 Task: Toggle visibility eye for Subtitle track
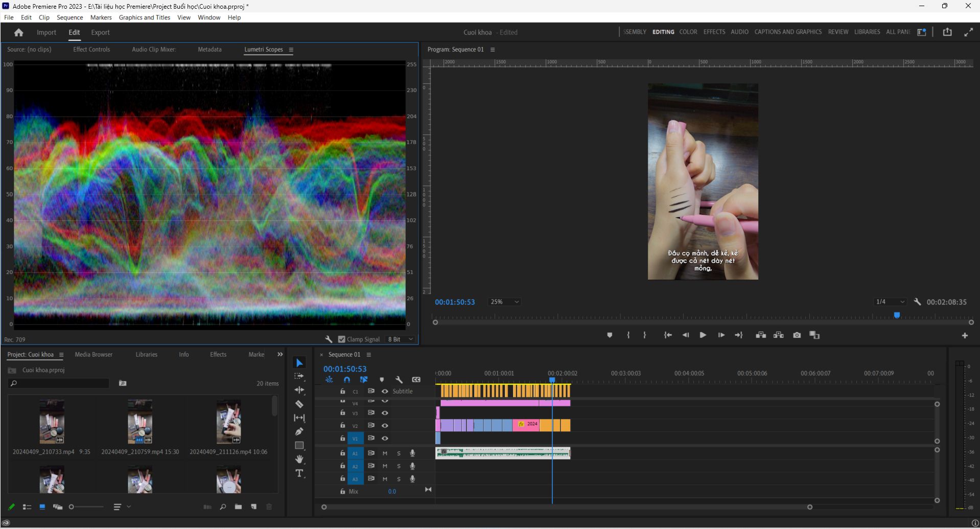(385, 392)
